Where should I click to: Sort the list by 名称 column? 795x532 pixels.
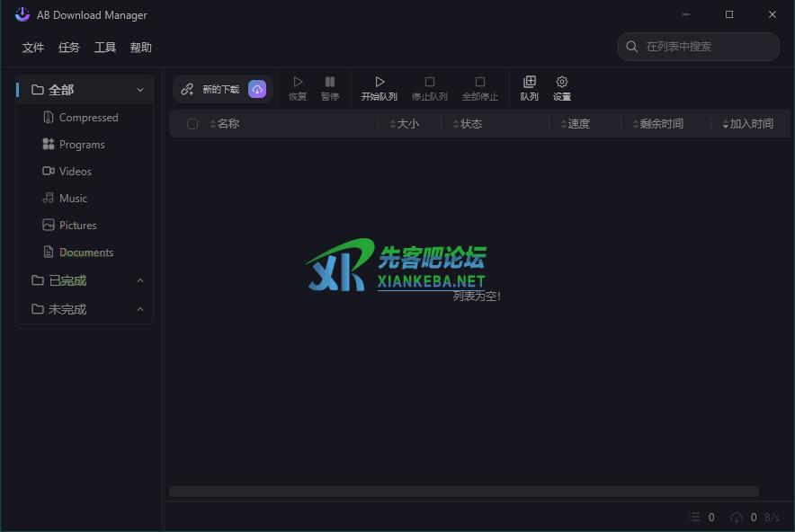point(228,124)
